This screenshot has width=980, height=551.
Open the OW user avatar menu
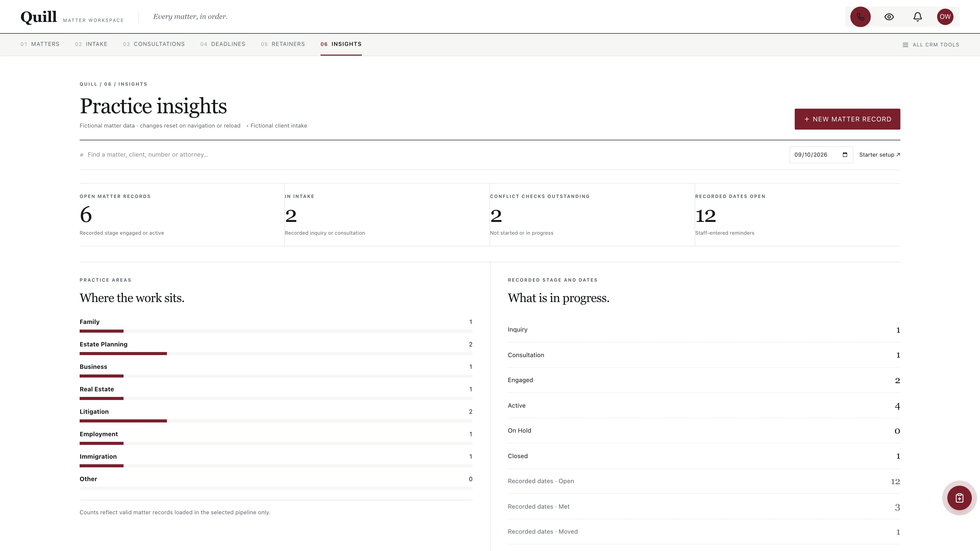[945, 17]
